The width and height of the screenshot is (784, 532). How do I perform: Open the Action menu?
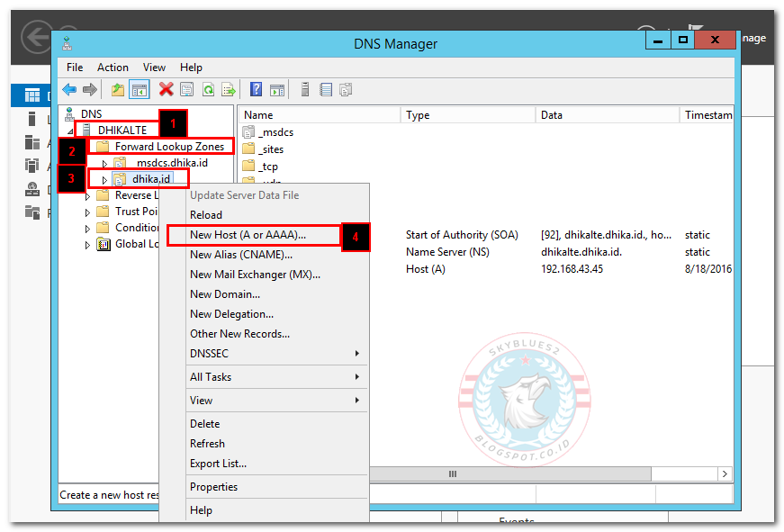pyautogui.click(x=113, y=67)
